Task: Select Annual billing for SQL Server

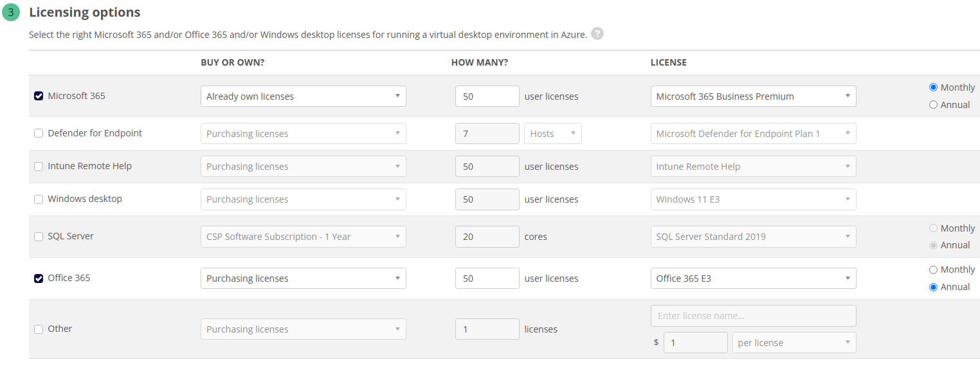Action: tap(933, 245)
